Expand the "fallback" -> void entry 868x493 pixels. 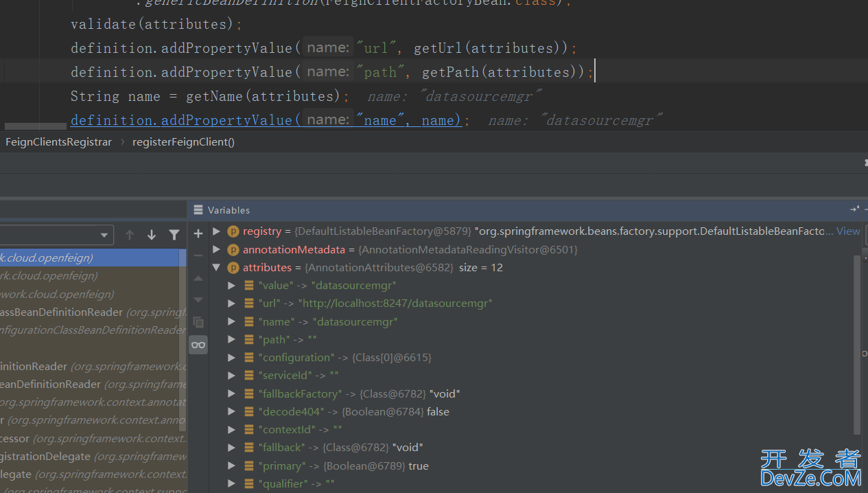(232, 448)
